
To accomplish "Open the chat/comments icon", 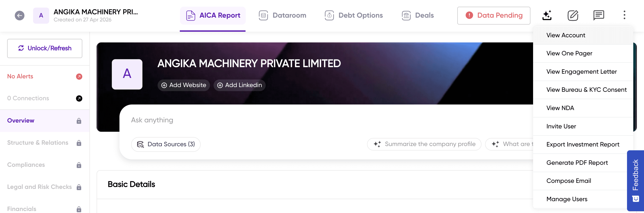I will pyautogui.click(x=599, y=15).
